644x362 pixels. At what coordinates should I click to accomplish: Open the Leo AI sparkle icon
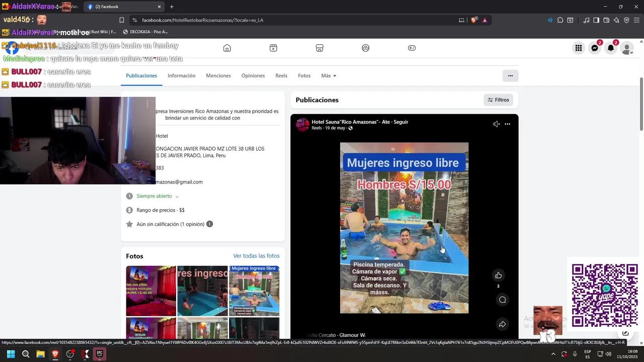(616, 20)
